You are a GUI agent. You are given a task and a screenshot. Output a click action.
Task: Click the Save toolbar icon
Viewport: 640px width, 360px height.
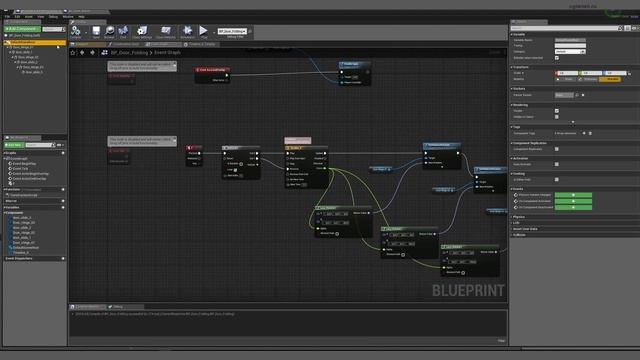96,31
